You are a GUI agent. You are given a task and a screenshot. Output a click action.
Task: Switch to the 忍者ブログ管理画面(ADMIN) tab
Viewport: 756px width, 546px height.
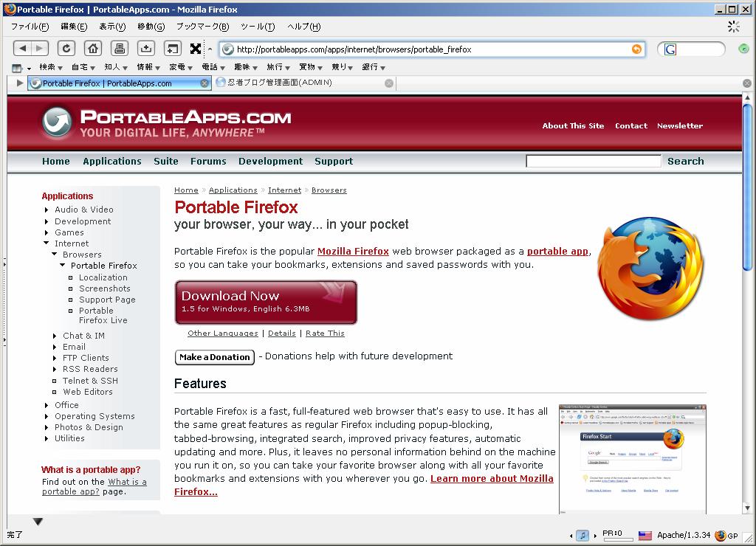tap(303, 83)
